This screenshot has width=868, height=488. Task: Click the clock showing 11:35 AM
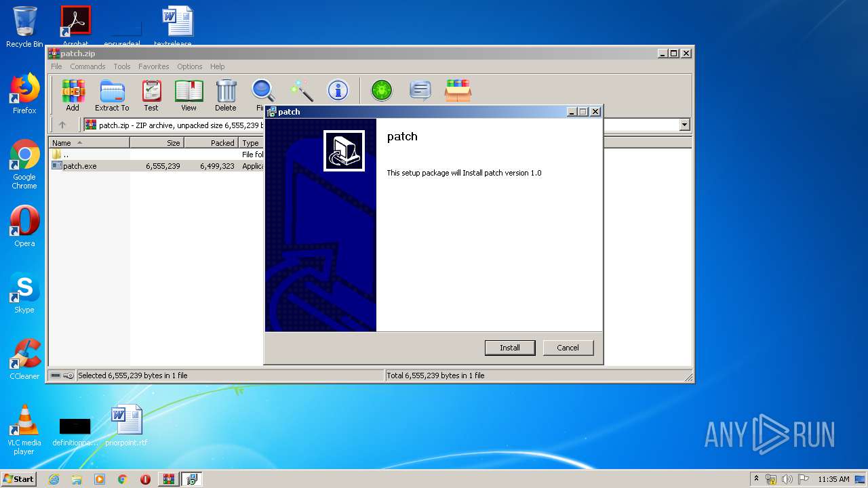833,479
